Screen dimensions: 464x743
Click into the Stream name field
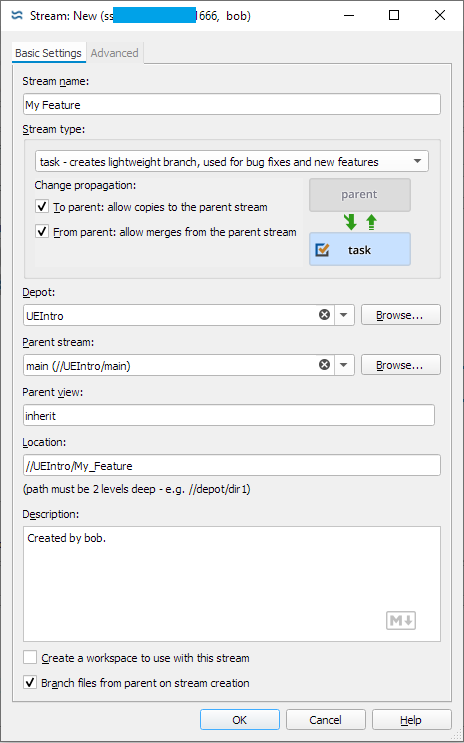tap(232, 105)
